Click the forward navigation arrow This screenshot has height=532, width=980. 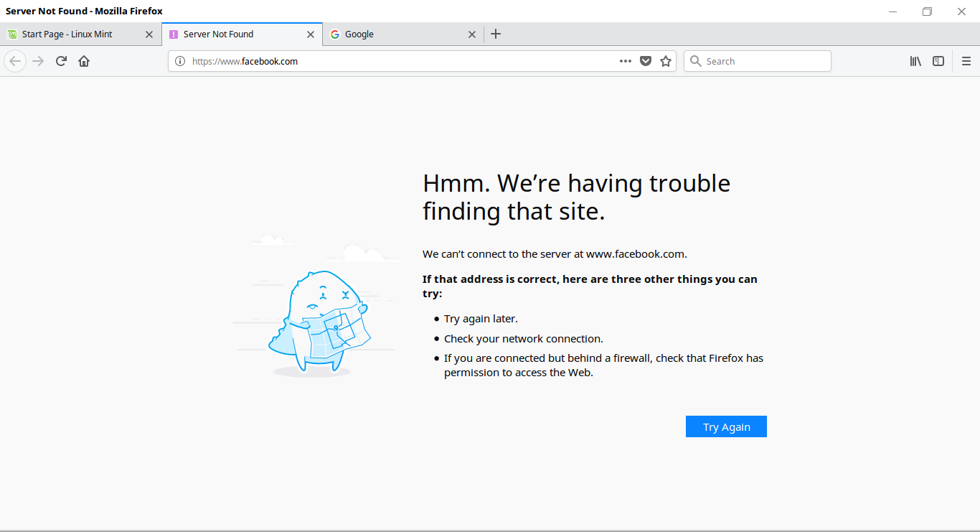pos(38,61)
